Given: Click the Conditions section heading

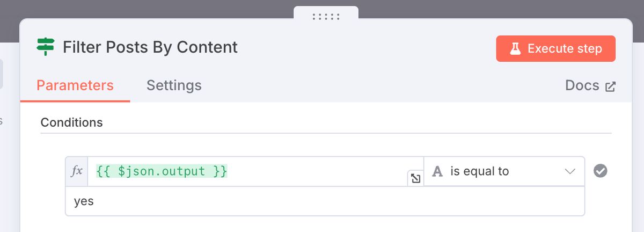Looking at the screenshot, I should coord(72,122).
